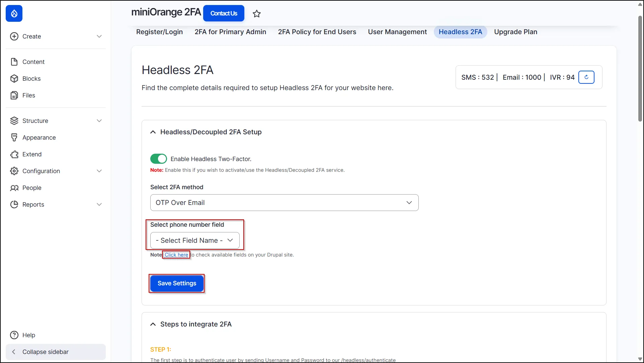Screen dimensions: 644x363
Task: Select the Headless 2FA tab
Action: [x=460, y=32]
